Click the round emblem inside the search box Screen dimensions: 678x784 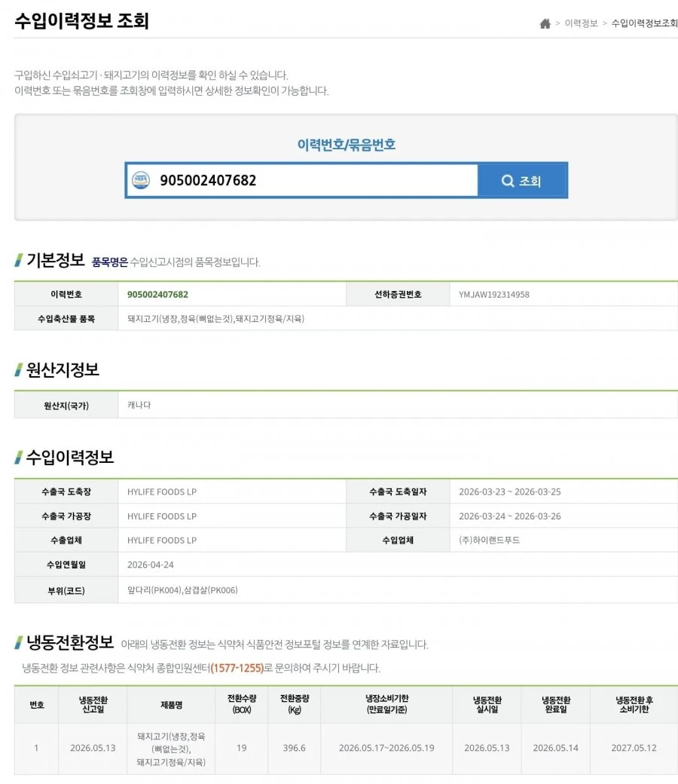[x=140, y=180]
